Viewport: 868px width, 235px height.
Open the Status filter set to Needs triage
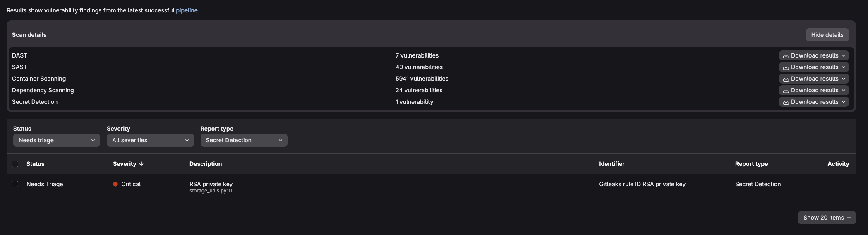[56, 140]
